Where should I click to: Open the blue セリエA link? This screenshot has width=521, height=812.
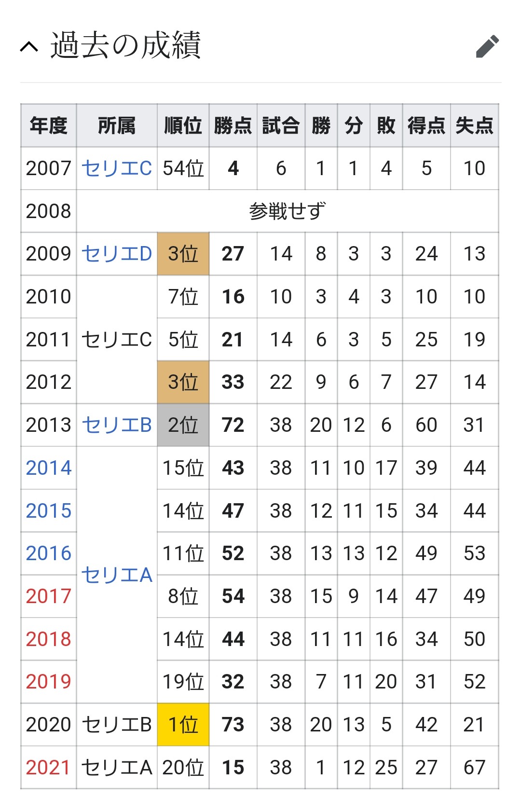pyautogui.click(x=117, y=575)
